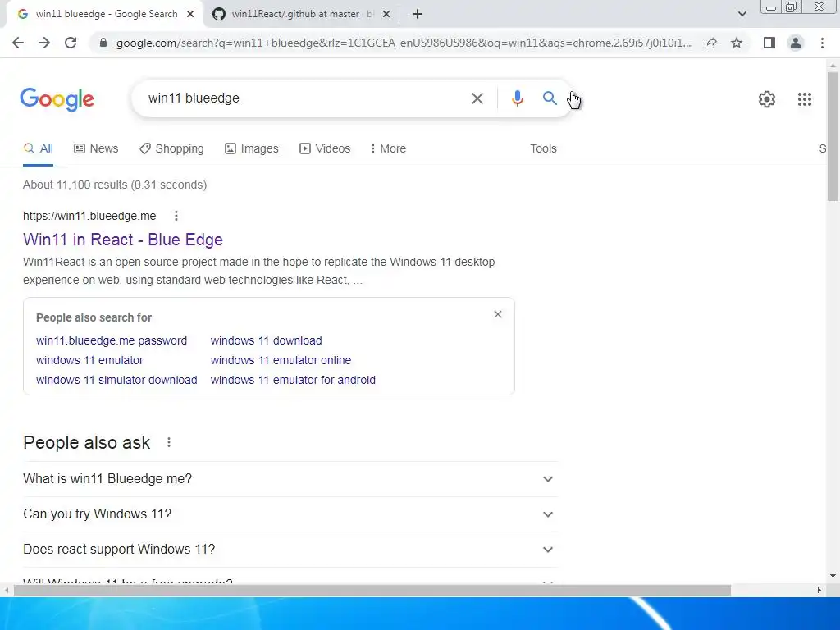Open the Chrome three-dot menu
Screen dimensions: 840x630
click(822, 43)
